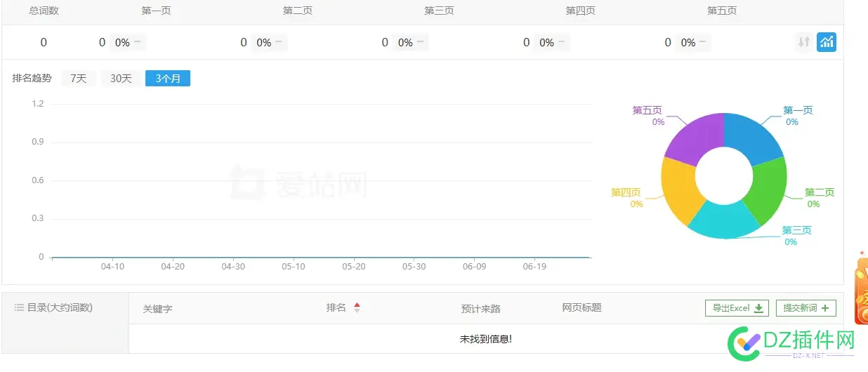Click the 排名趋势 label
Screen dimensions: 868x372
(x=32, y=79)
